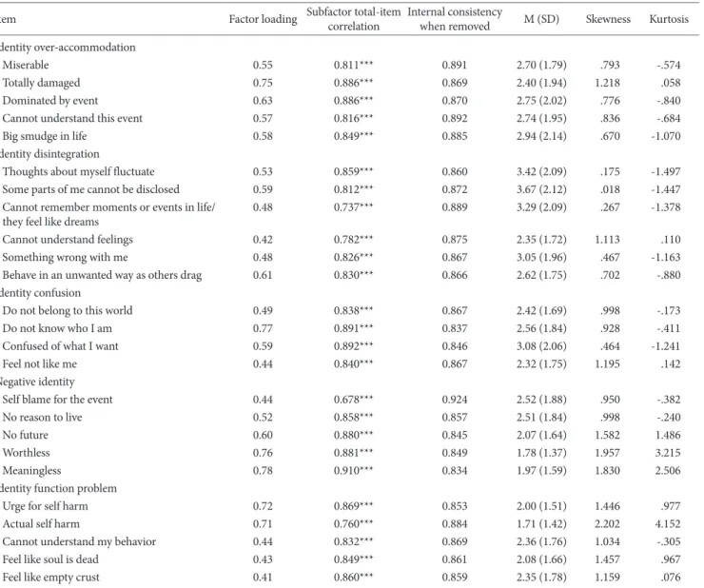This screenshot has height=588, width=704.
Task: Select the 'No future' item label
Action: [25, 435]
